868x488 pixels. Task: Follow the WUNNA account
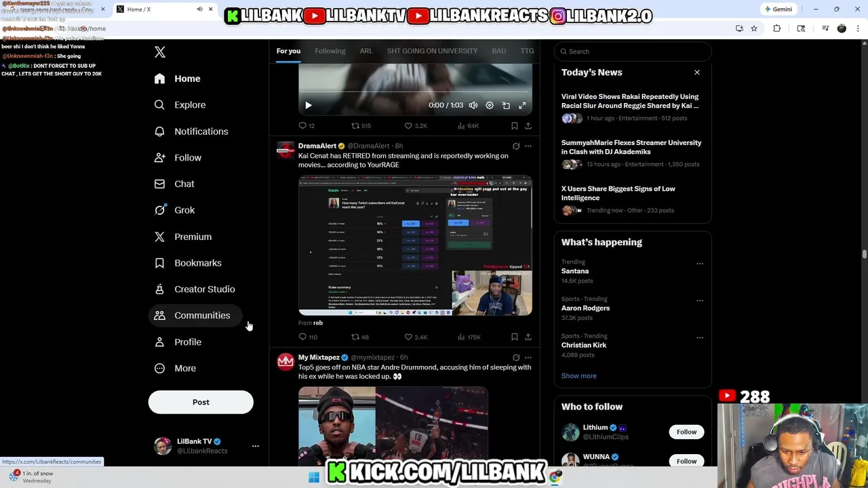click(686, 461)
